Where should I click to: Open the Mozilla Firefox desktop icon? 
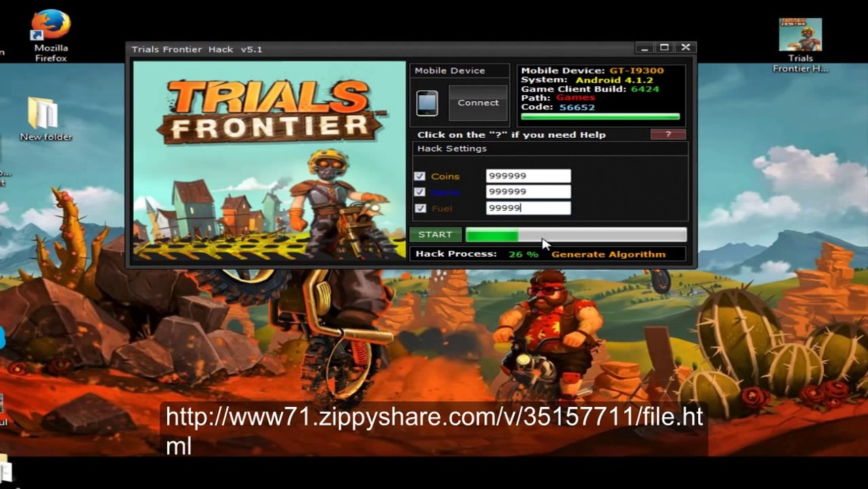[x=51, y=35]
